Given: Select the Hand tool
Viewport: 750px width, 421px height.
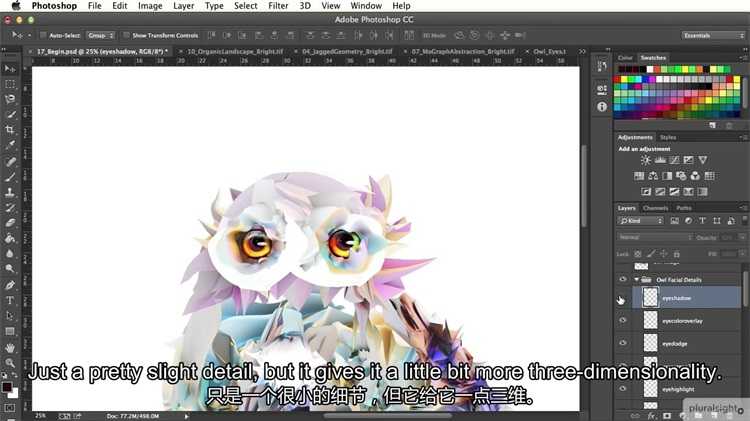Looking at the screenshot, I should [x=10, y=347].
